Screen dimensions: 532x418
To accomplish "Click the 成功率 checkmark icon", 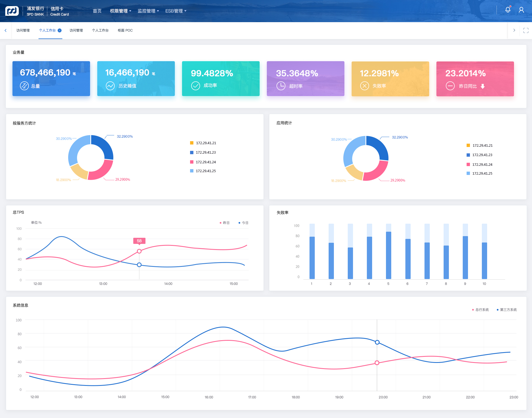I will tap(196, 86).
